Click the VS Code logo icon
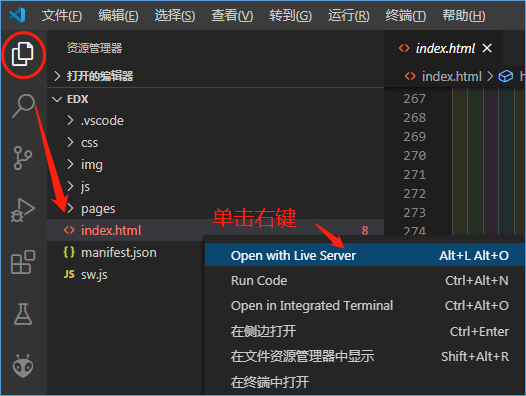 click(17, 15)
